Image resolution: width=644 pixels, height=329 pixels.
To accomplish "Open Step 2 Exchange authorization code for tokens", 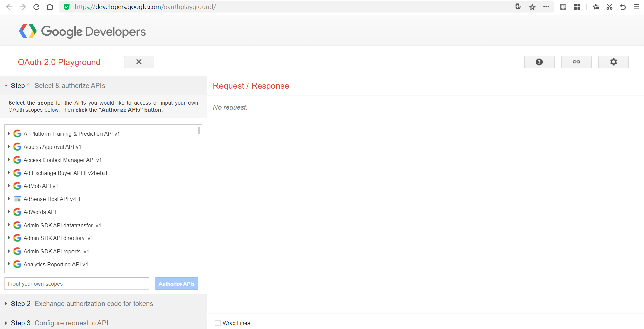I will [103, 304].
